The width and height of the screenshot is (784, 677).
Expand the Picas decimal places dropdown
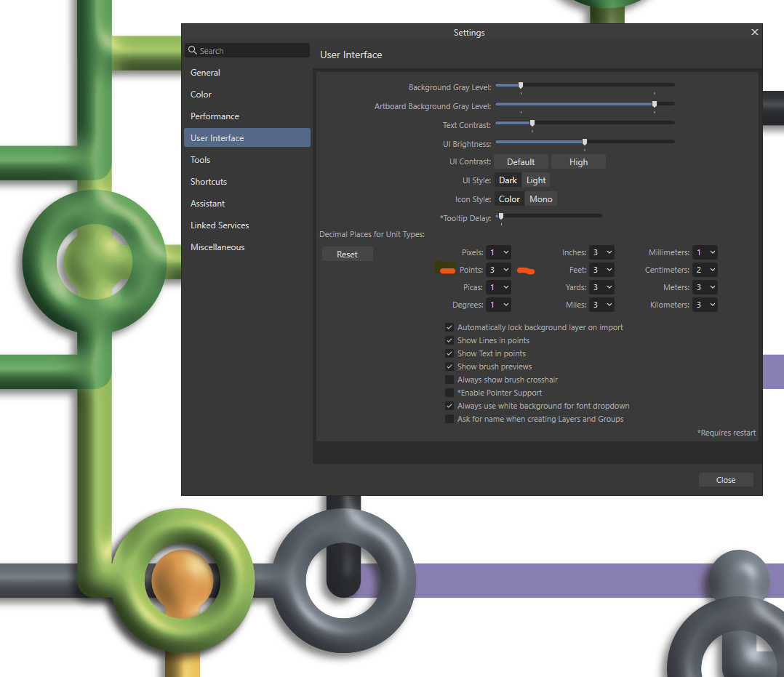tap(498, 287)
